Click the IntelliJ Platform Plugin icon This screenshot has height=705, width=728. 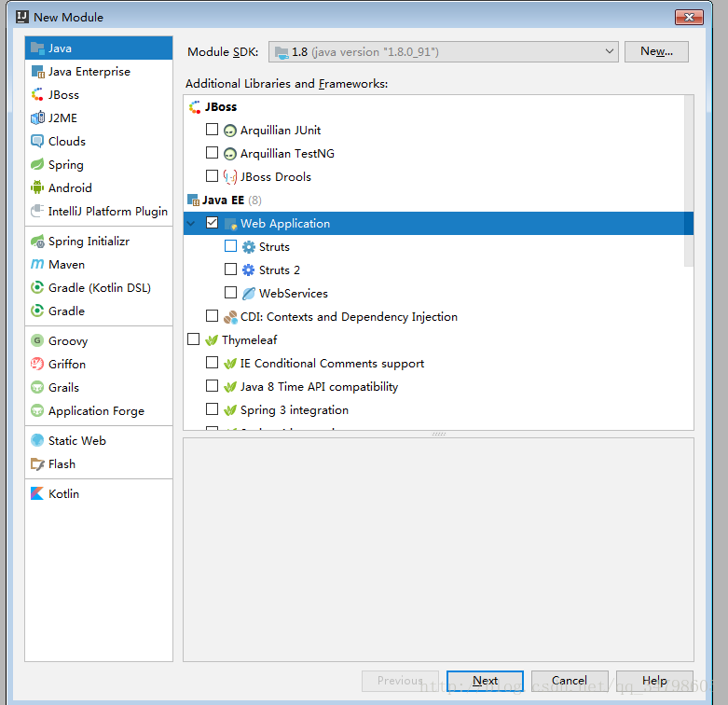pos(37,211)
